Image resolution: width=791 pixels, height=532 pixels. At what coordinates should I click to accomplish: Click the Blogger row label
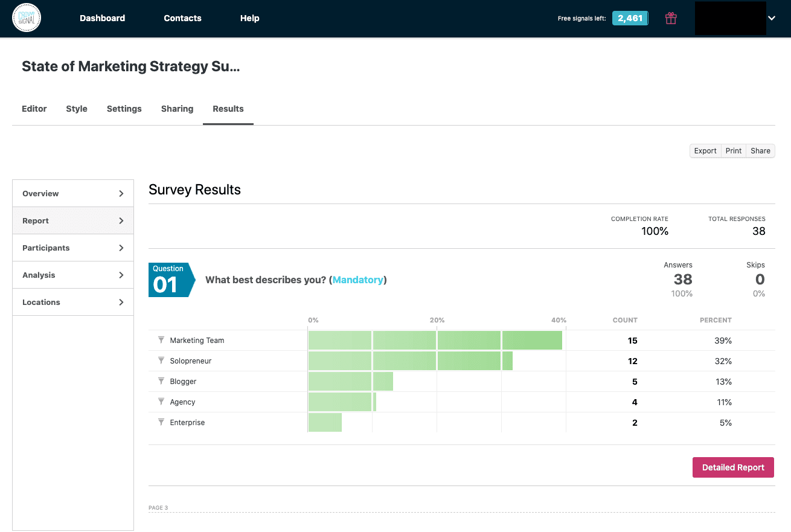tap(183, 381)
